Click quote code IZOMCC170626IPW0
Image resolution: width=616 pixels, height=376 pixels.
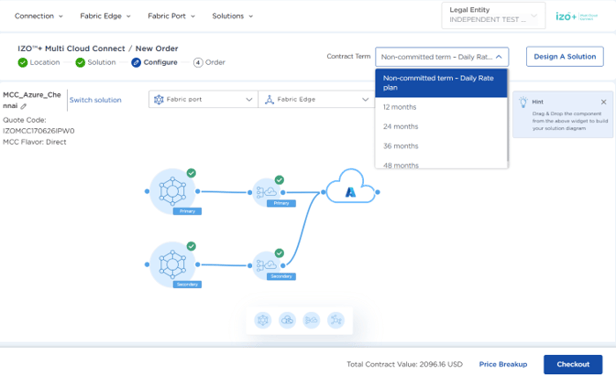tap(38, 131)
